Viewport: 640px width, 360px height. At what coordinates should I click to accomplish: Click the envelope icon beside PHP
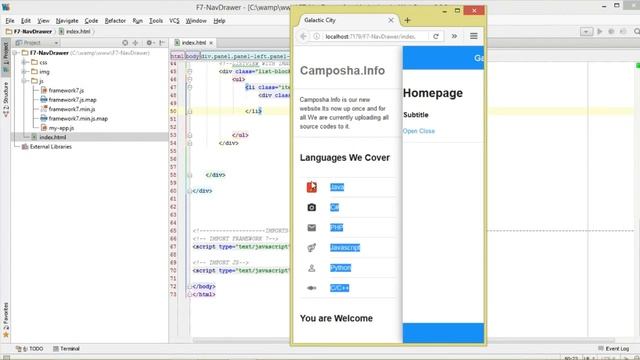point(311,228)
